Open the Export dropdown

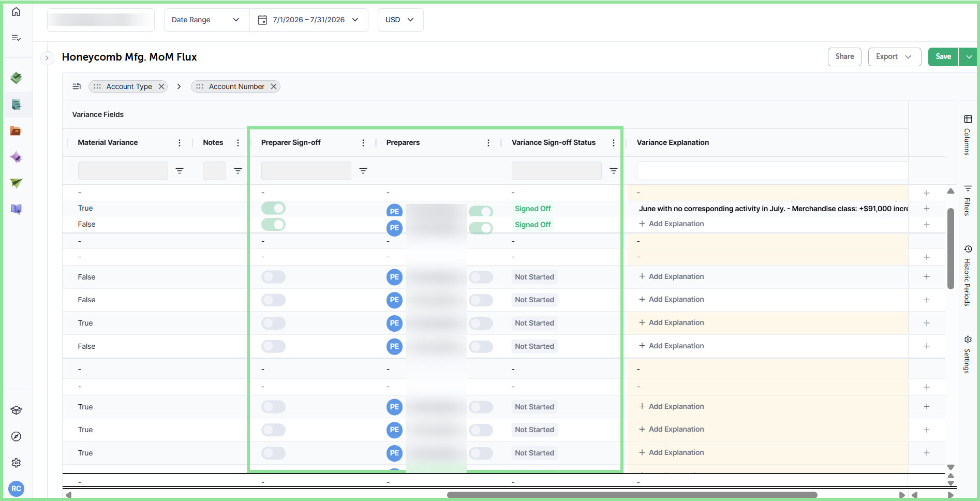click(x=894, y=56)
